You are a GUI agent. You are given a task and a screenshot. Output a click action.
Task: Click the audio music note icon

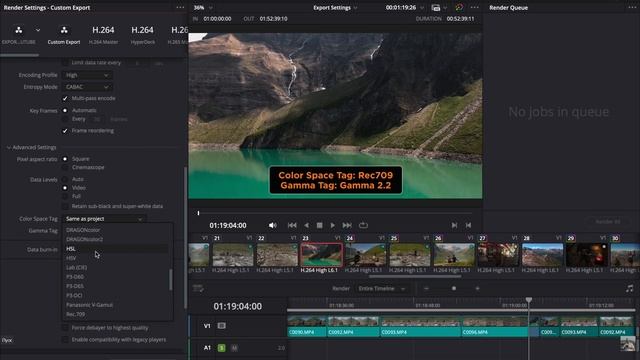[629, 289]
